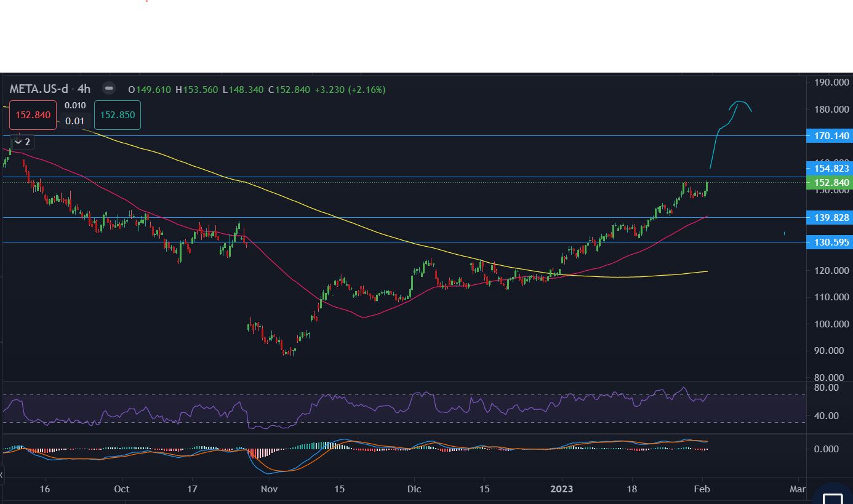Click the Nov label on time axis
The image size is (853, 504).
[270, 489]
